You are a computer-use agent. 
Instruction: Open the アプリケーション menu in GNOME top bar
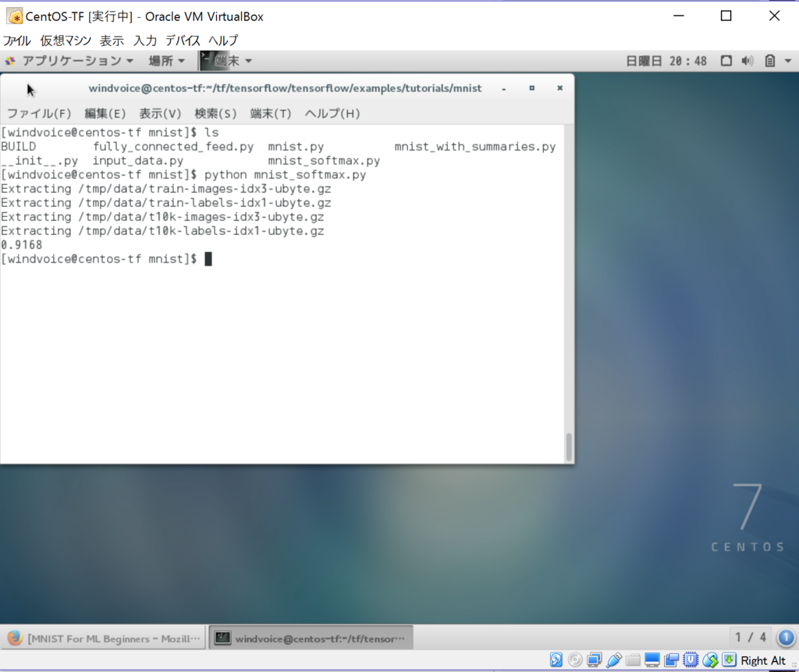coord(76,61)
